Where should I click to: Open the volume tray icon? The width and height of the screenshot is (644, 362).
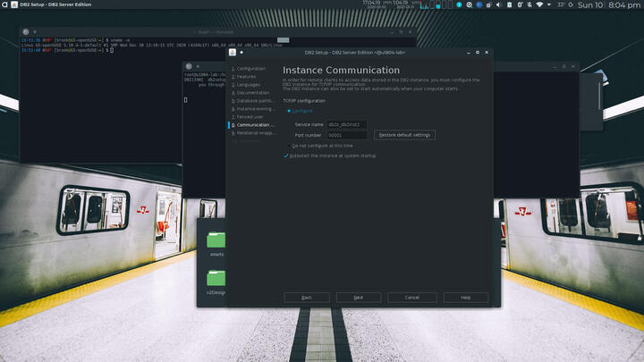[498, 5]
